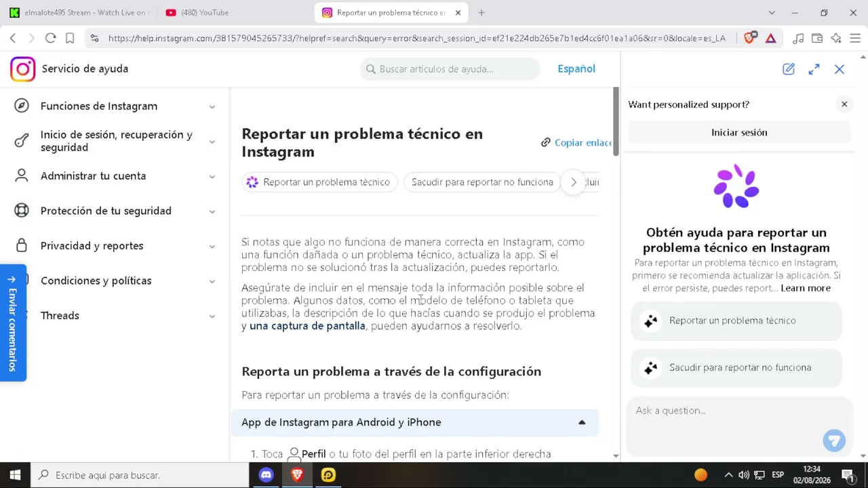
Task: Open the Brave playlist music note icon
Action: (x=798, y=39)
